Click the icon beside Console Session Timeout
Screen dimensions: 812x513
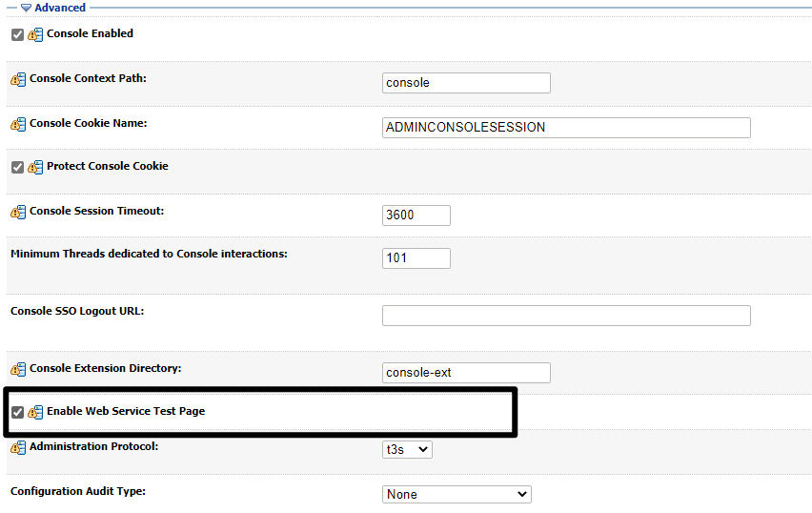pos(18,212)
